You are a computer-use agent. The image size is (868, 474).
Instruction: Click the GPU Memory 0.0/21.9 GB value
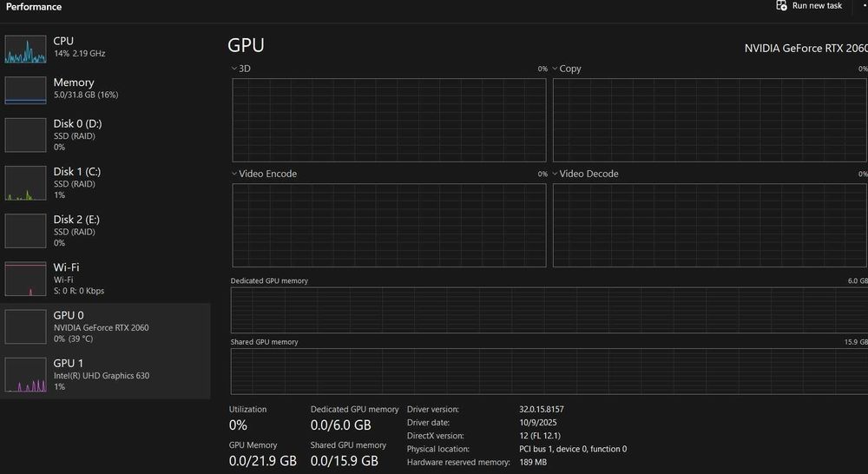(263, 461)
